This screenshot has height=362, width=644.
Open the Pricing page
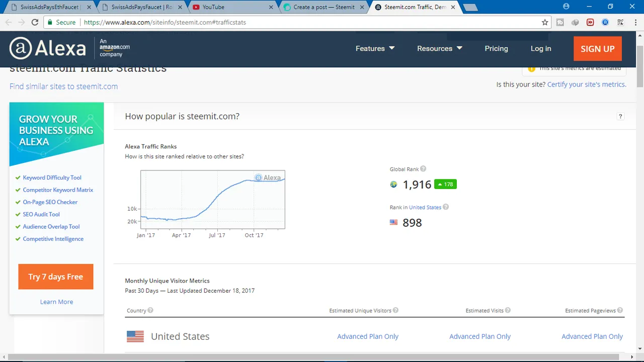tap(496, 48)
